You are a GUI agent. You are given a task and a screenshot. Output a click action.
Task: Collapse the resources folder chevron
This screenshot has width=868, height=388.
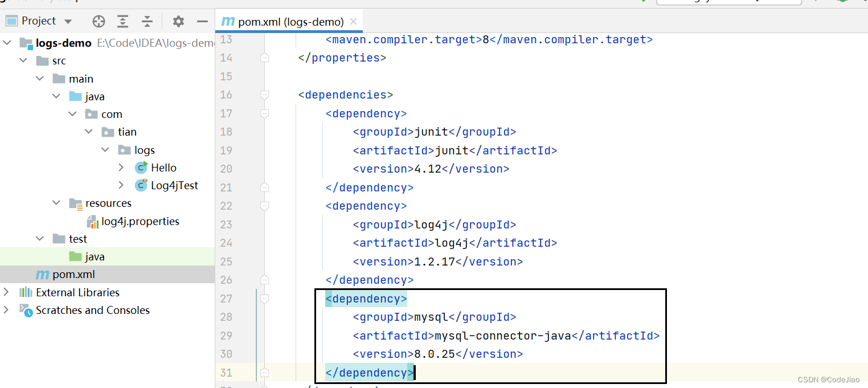tap(56, 203)
